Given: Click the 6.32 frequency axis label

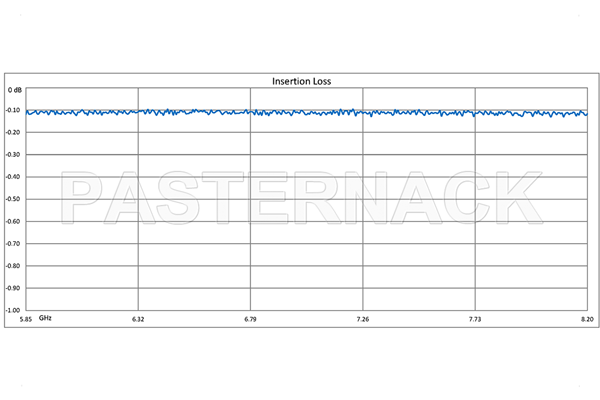Looking at the screenshot, I should [x=138, y=319].
